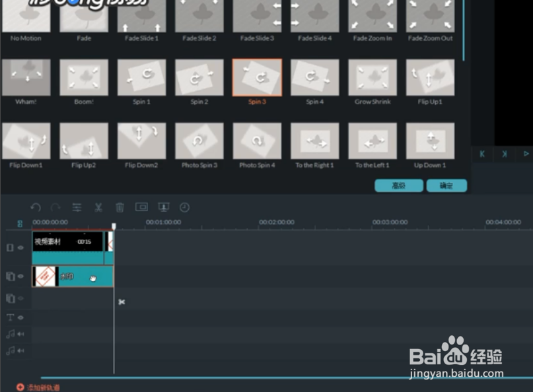
Task: Click the 00:01:00:00 ruler mark
Action: tap(164, 222)
